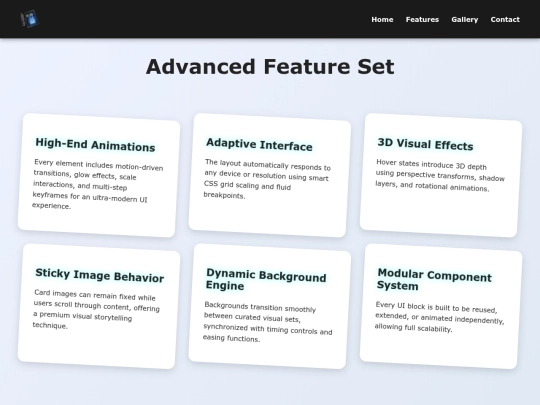Click the site logo icon
The height and width of the screenshot is (405, 540).
tap(30, 19)
